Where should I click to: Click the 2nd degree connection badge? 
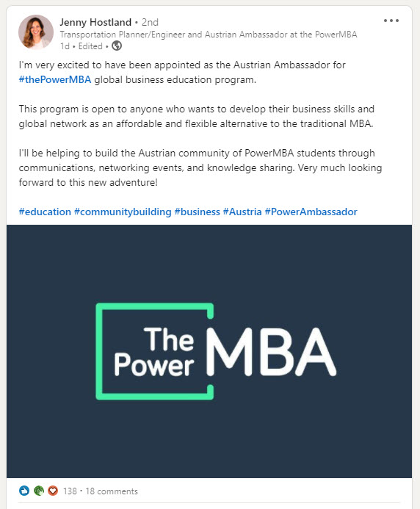coord(150,22)
